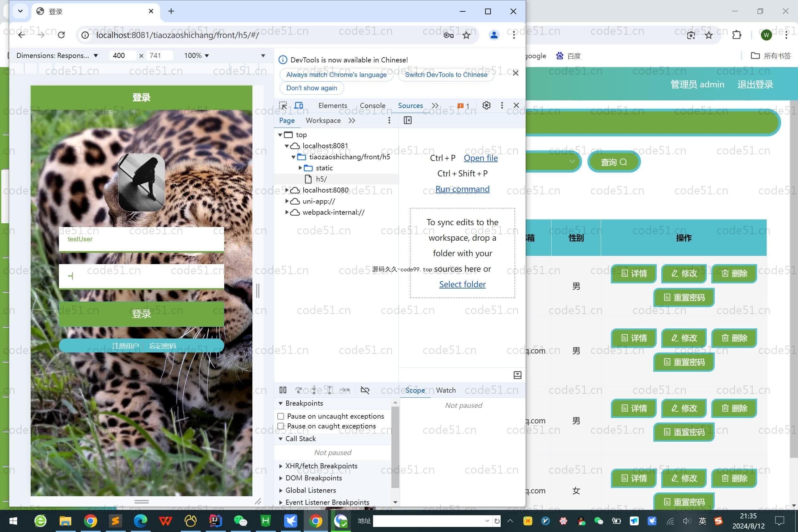Open the 100% zoom dropdown
Image resolution: width=798 pixels, height=532 pixels.
point(196,56)
